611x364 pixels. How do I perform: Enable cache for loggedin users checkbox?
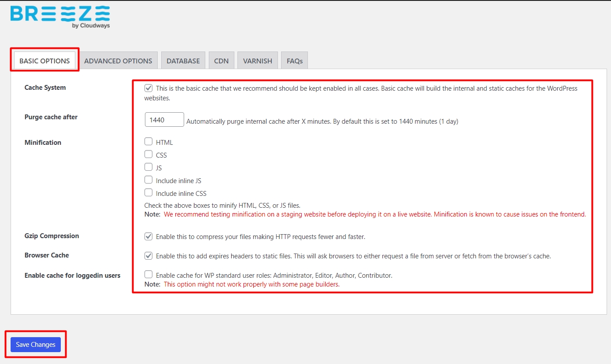point(148,275)
